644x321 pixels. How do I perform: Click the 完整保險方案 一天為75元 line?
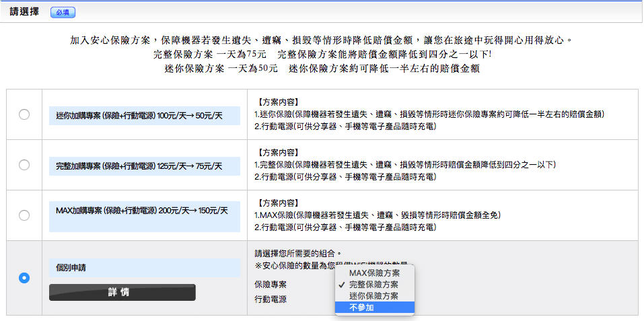coord(322,55)
